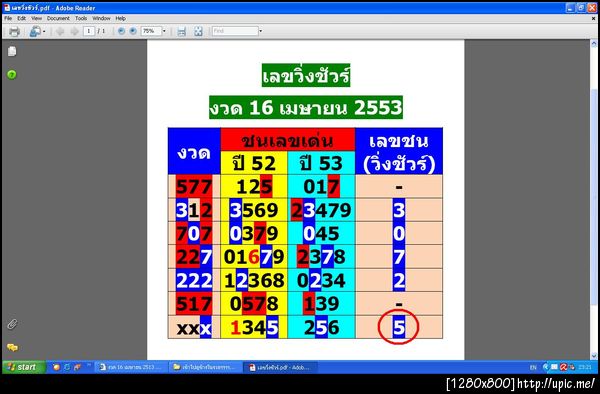This screenshot has width=600, height=394.
Task: Click in the Find text box
Action: click(x=235, y=31)
